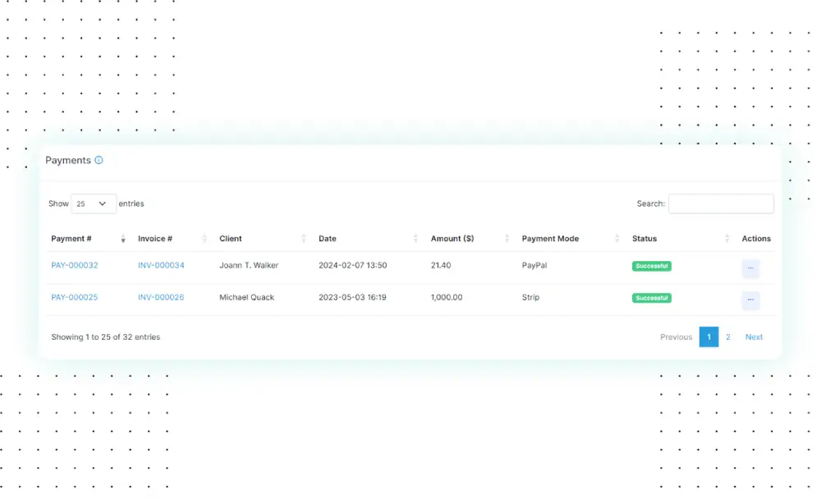
Task: Select page 1 in pagination
Action: pos(709,337)
